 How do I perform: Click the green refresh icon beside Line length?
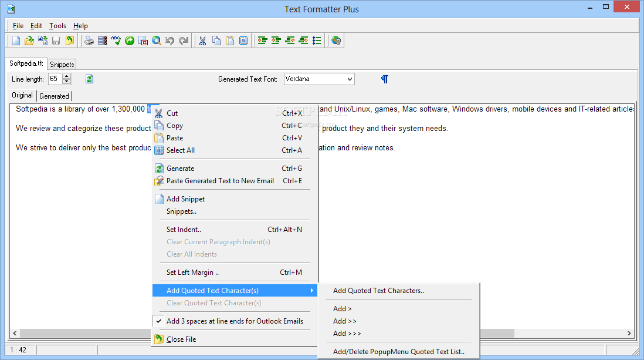pyautogui.click(x=89, y=79)
